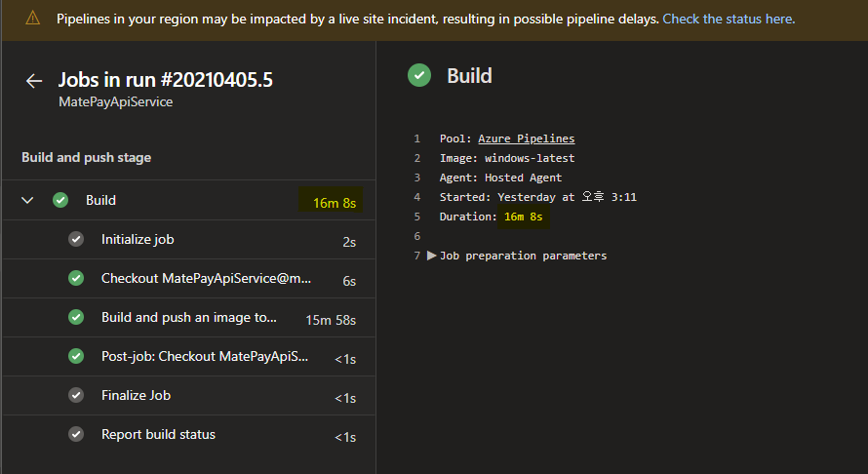Click the back arrow beside Jobs in run
Viewport: 868px width, 474px height.
[x=34, y=81]
